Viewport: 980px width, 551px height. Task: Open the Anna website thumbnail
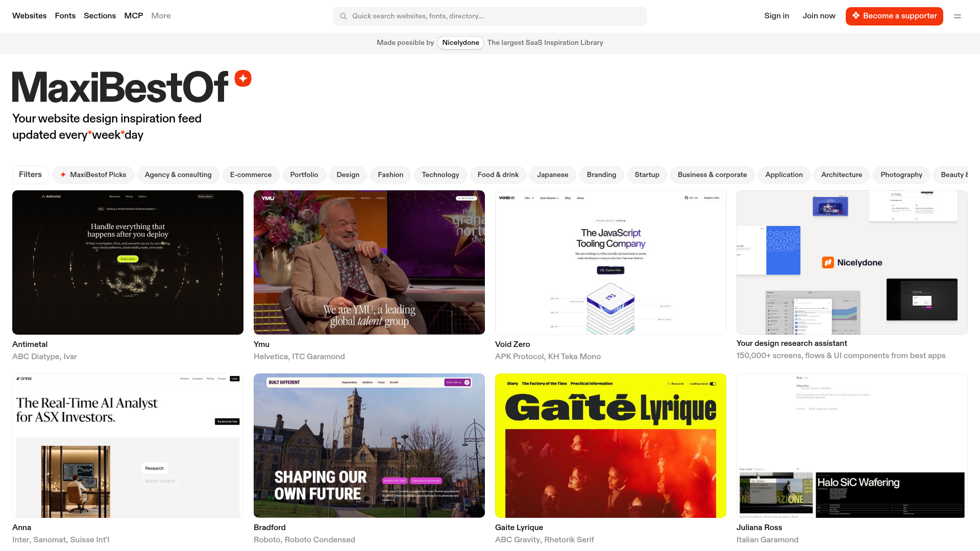128,445
